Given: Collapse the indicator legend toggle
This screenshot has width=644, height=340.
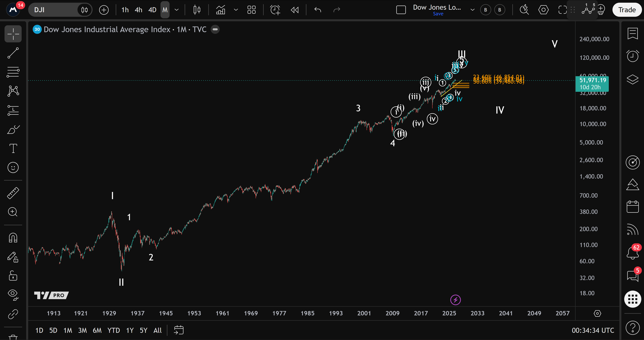Looking at the screenshot, I should click(x=215, y=29).
